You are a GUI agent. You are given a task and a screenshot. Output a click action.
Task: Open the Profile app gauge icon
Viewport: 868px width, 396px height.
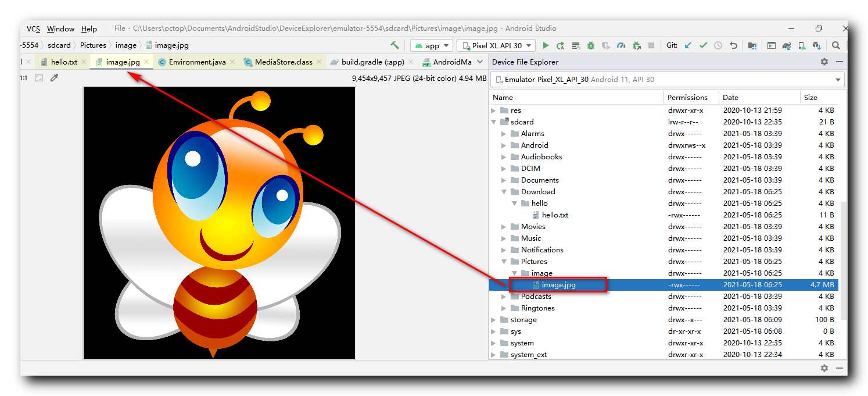621,45
